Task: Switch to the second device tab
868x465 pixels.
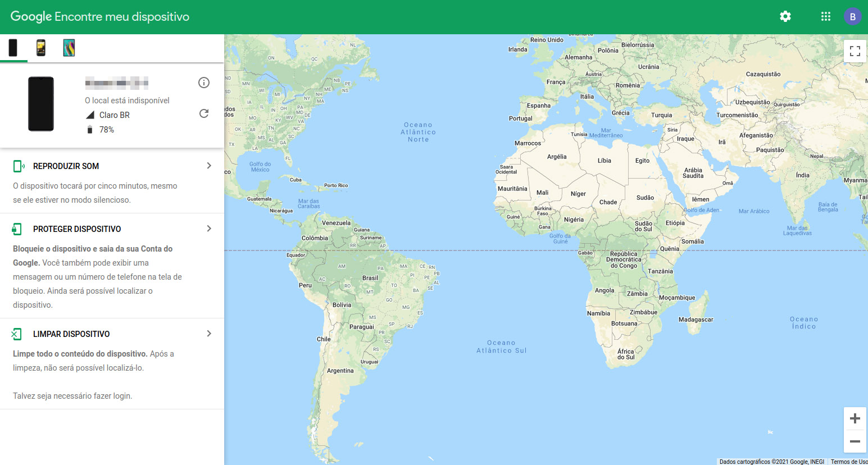Action: tap(41, 48)
